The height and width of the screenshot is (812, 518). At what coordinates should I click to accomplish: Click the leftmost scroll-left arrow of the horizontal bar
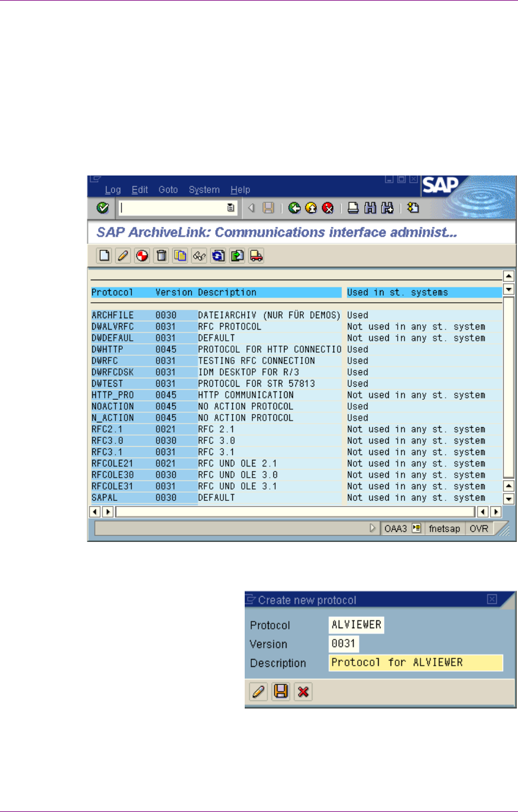pyautogui.click(x=94, y=511)
